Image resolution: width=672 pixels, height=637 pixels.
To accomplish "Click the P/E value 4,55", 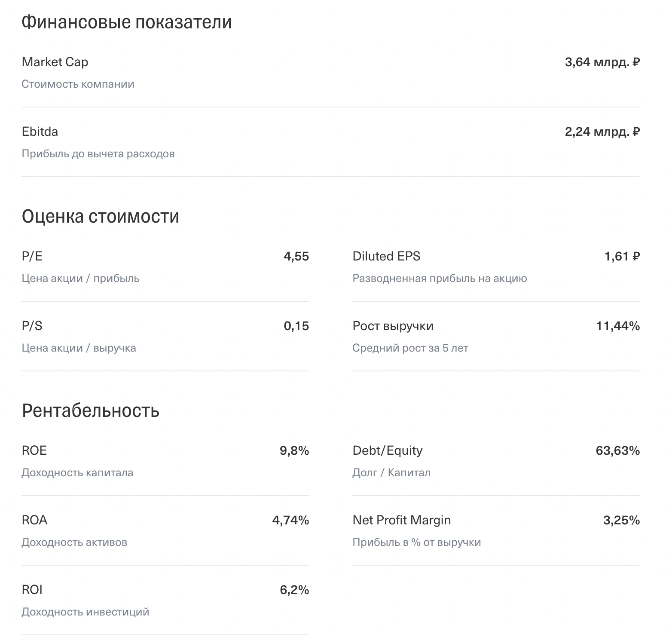I will coord(296,257).
